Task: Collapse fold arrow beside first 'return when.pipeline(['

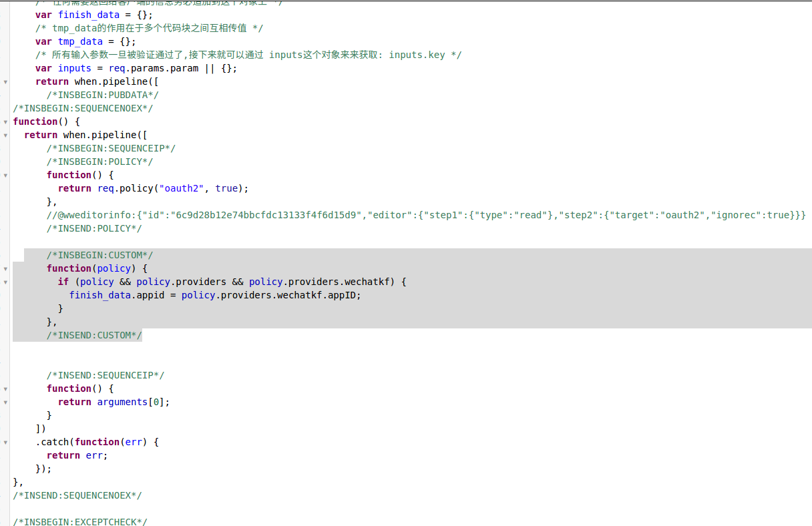Action: 5,82
